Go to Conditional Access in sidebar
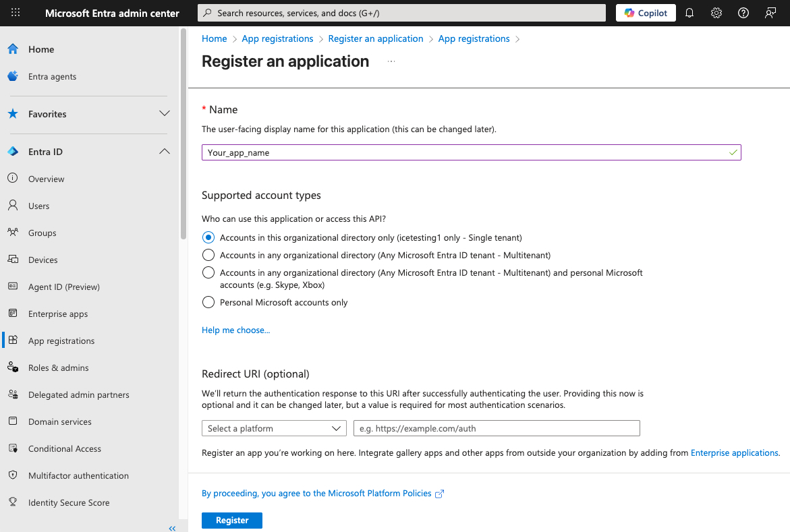This screenshot has height=532, width=790. click(65, 448)
